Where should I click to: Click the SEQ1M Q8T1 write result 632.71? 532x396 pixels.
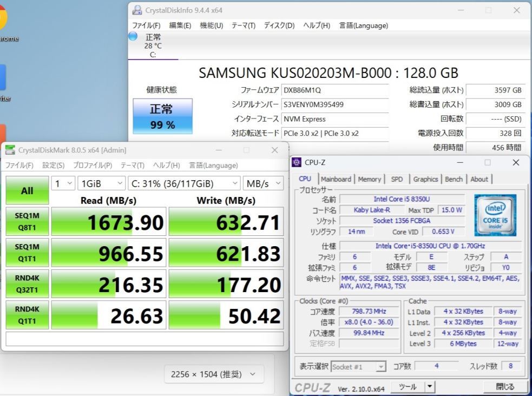coord(226,221)
